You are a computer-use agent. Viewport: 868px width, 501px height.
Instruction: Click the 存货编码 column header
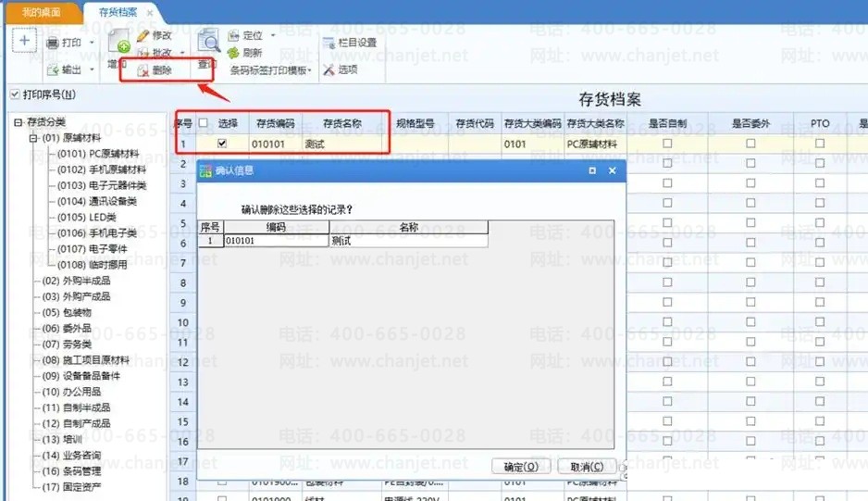pyautogui.click(x=275, y=123)
